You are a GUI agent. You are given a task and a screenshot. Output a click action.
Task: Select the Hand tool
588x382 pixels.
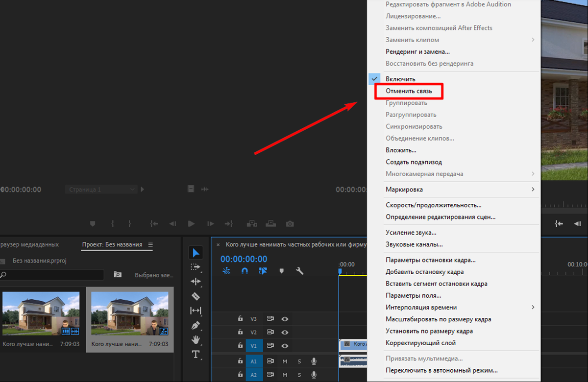[x=196, y=339]
